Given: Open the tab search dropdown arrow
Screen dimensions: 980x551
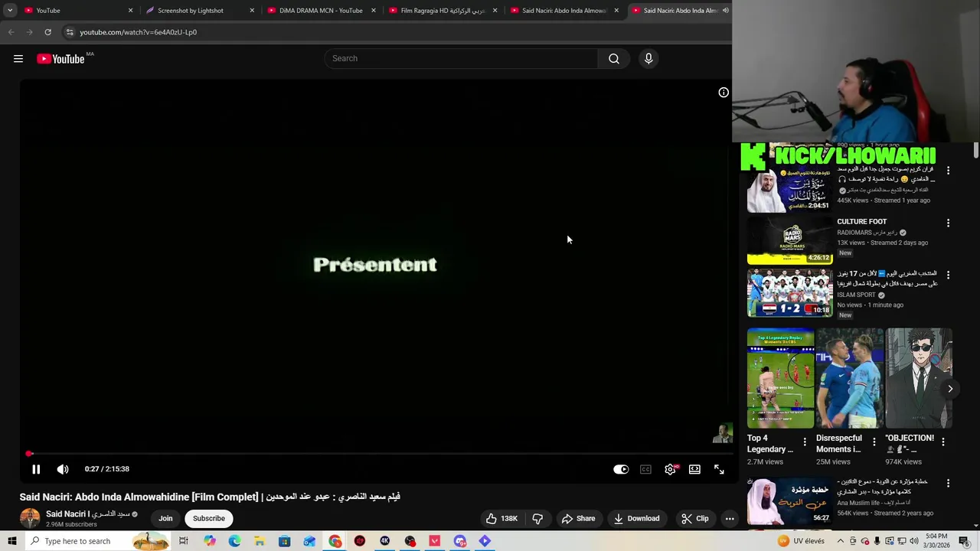Looking at the screenshot, I should pos(10,11).
